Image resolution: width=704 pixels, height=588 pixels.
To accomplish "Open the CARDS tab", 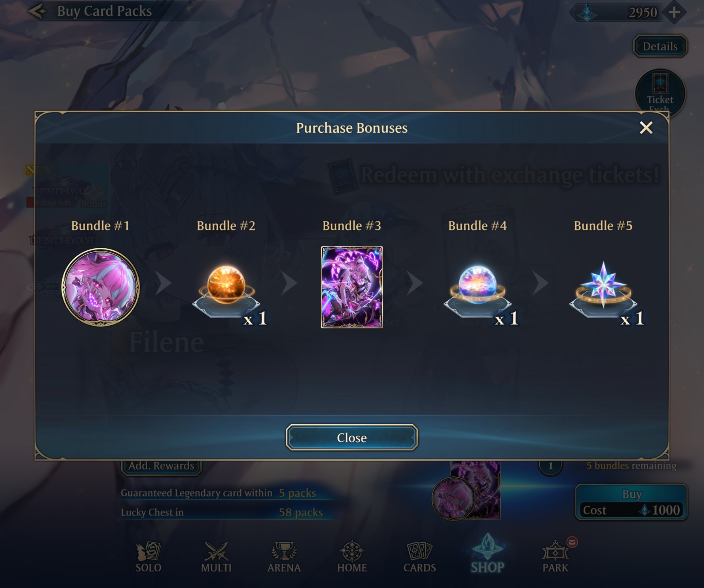I will point(420,557).
